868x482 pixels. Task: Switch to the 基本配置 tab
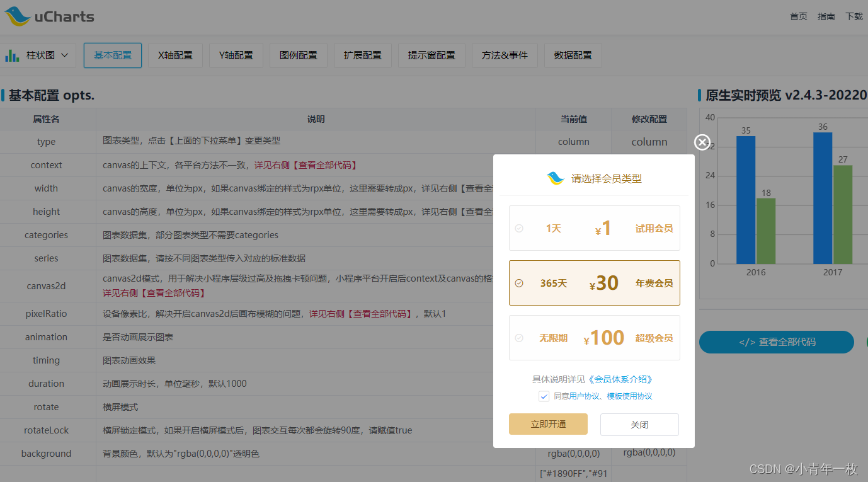(113, 55)
